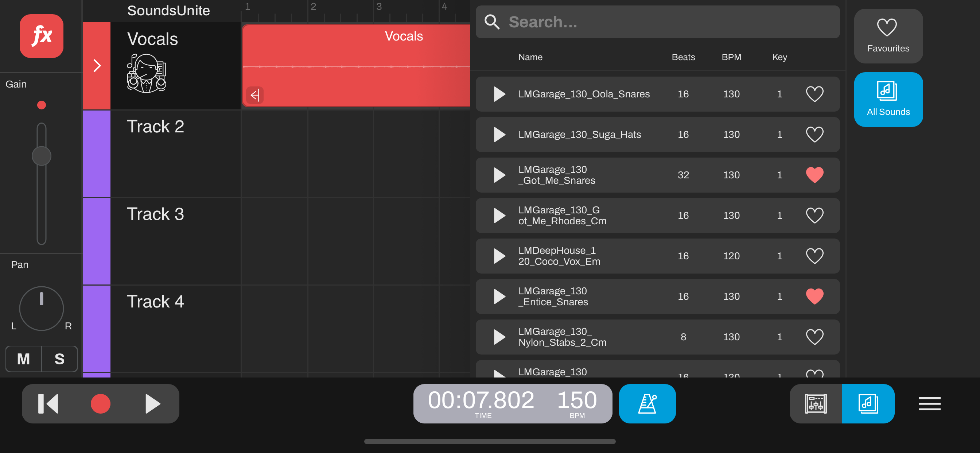Play the project from transport bar
The height and width of the screenshot is (453, 980).
point(152,403)
